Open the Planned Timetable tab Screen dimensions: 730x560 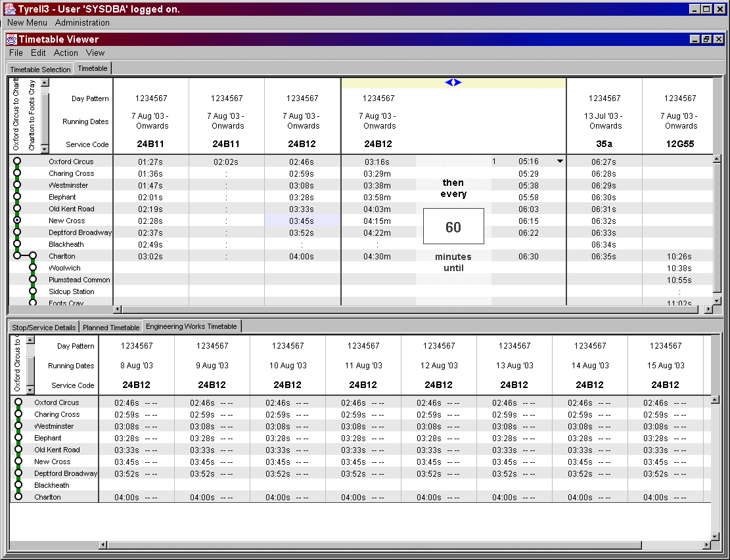coord(111,328)
